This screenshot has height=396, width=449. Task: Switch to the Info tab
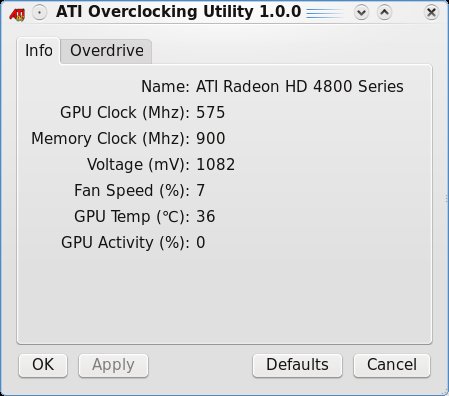click(39, 51)
